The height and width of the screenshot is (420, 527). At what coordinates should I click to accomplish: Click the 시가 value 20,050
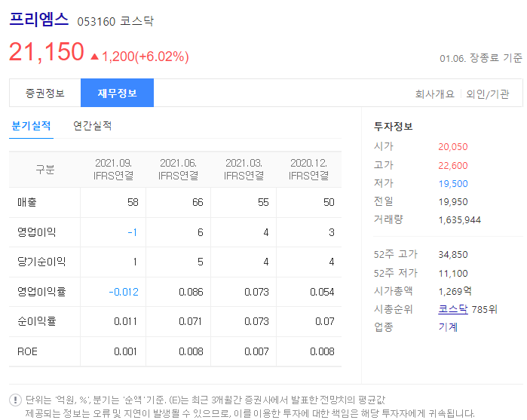click(x=452, y=147)
